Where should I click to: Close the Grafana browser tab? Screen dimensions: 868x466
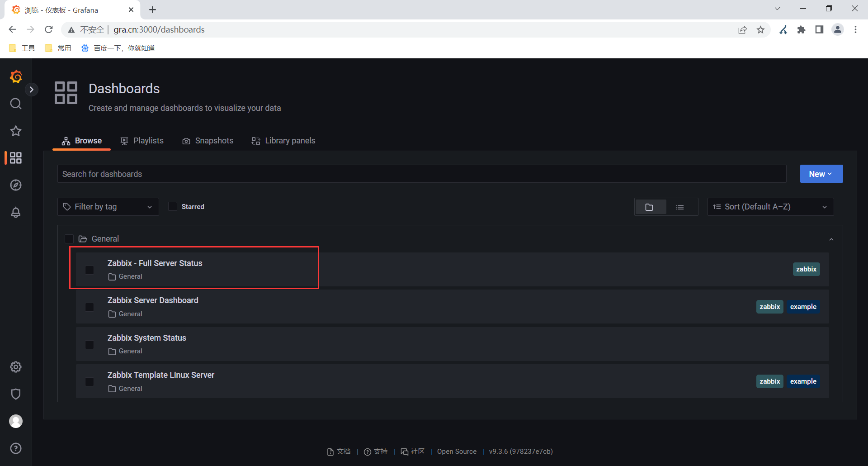(131, 10)
